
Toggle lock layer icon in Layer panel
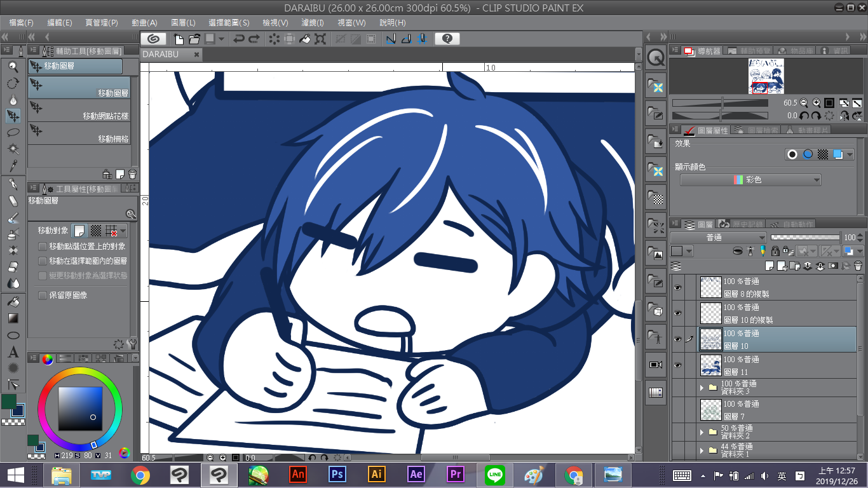(x=776, y=251)
